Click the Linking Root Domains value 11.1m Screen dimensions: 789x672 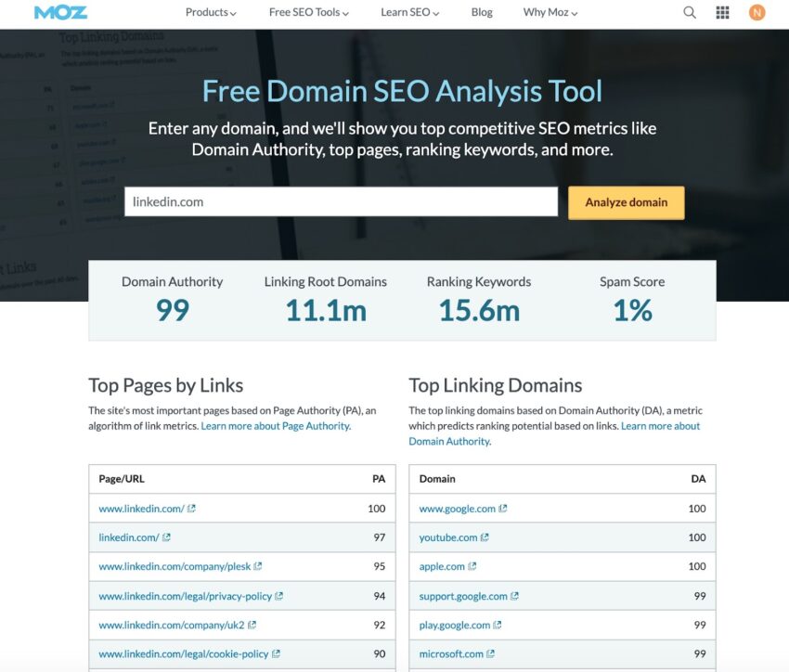pyautogui.click(x=326, y=310)
